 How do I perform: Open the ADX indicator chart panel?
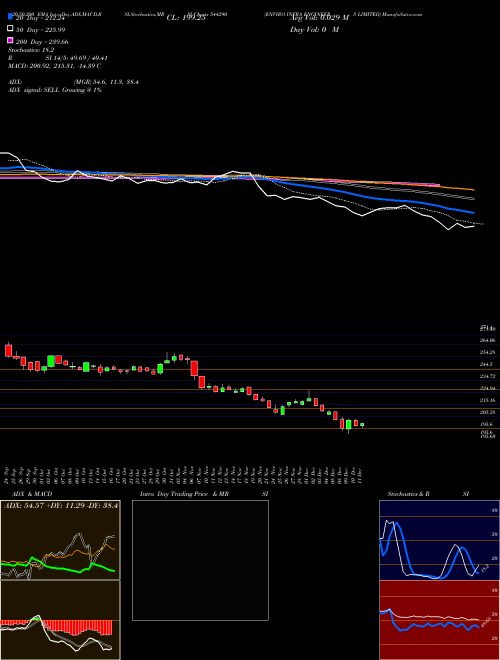pos(60,540)
